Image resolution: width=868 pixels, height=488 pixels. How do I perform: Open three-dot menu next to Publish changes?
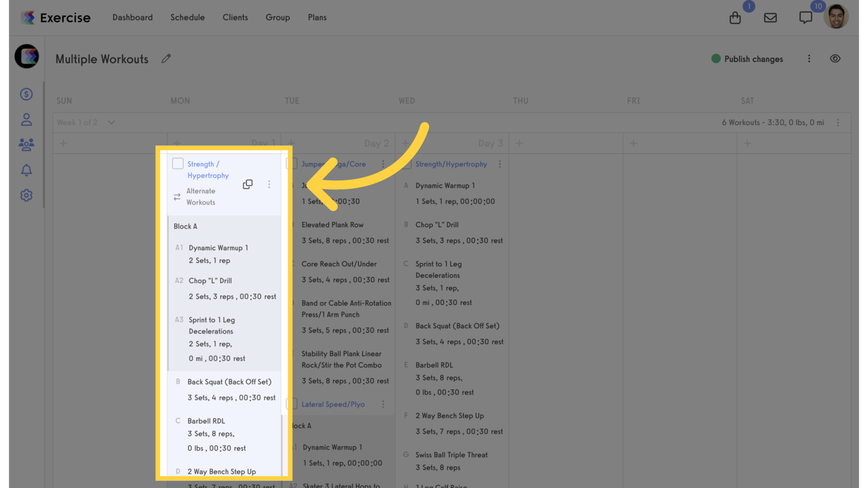809,59
